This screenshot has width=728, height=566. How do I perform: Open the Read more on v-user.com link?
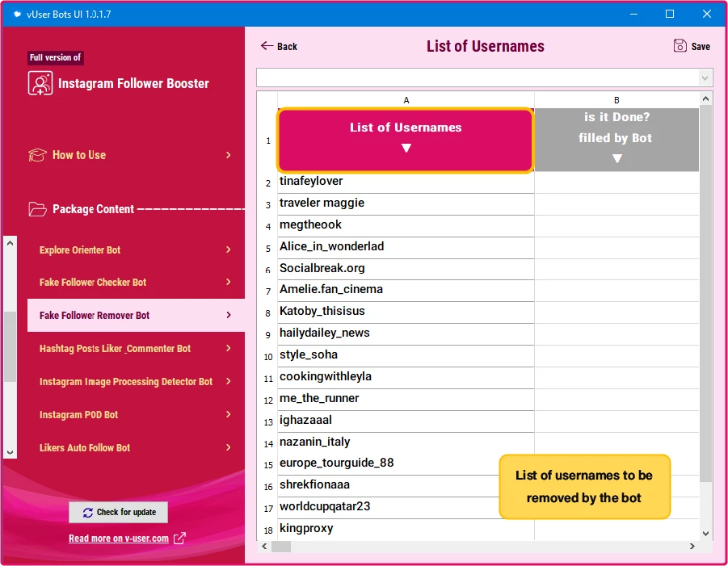point(119,539)
